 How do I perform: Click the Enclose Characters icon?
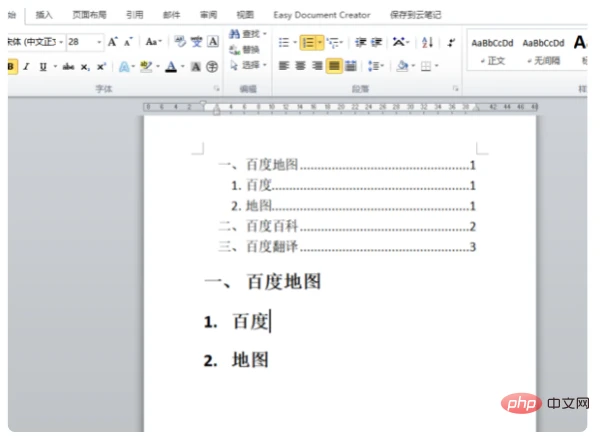[x=212, y=67]
